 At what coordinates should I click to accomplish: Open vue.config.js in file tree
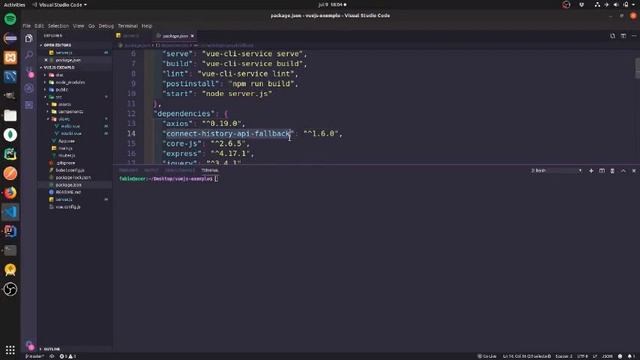pos(68,207)
